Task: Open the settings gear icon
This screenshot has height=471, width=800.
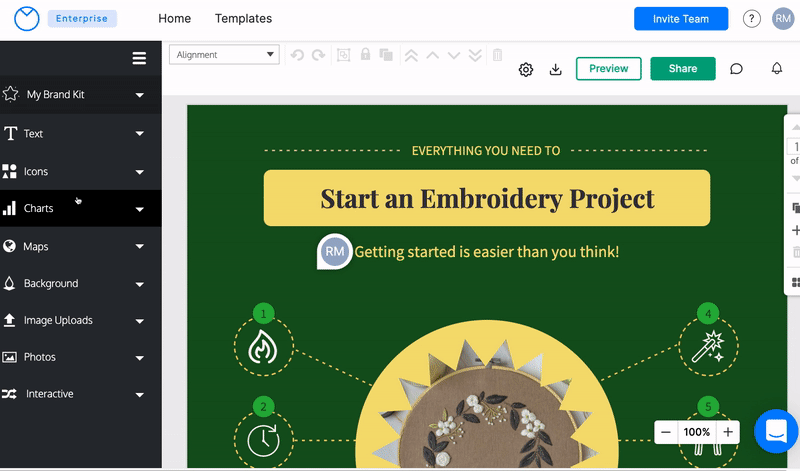Action: 525,69
